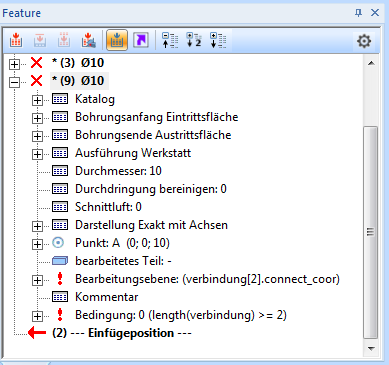Viewport: 389px width, 365px height.
Task: Expand the Katalog entry
Action: pyautogui.click(x=37, y=100)
